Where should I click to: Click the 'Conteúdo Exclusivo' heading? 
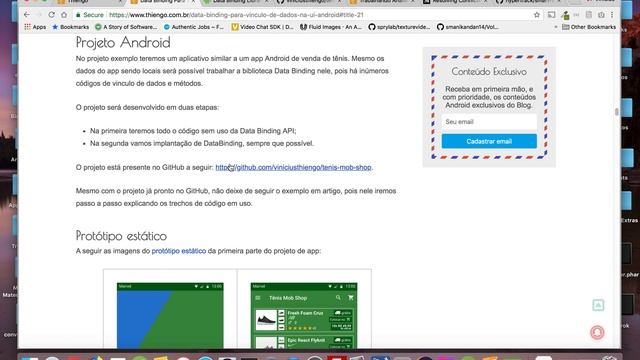[489, 71]
